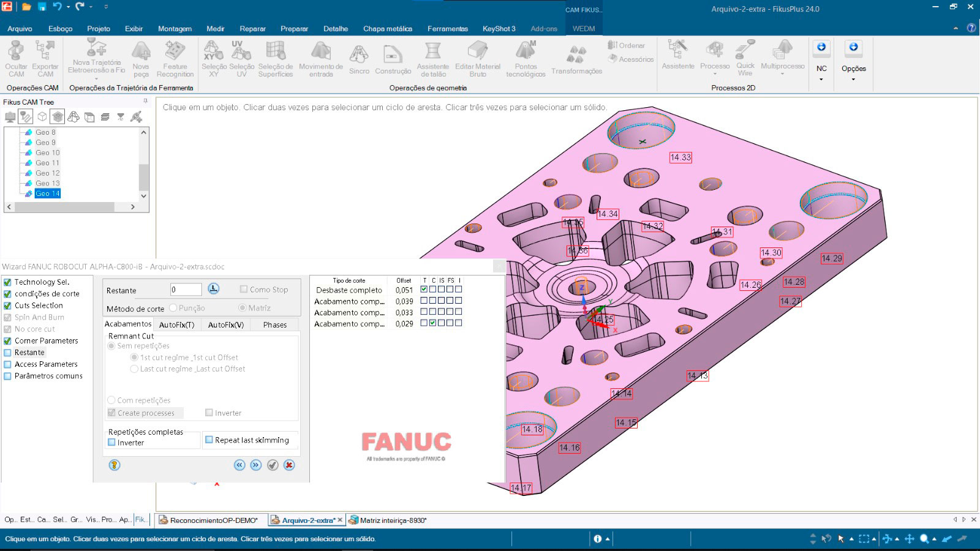Click the clock icon beside Restante field

click(213, 289)
